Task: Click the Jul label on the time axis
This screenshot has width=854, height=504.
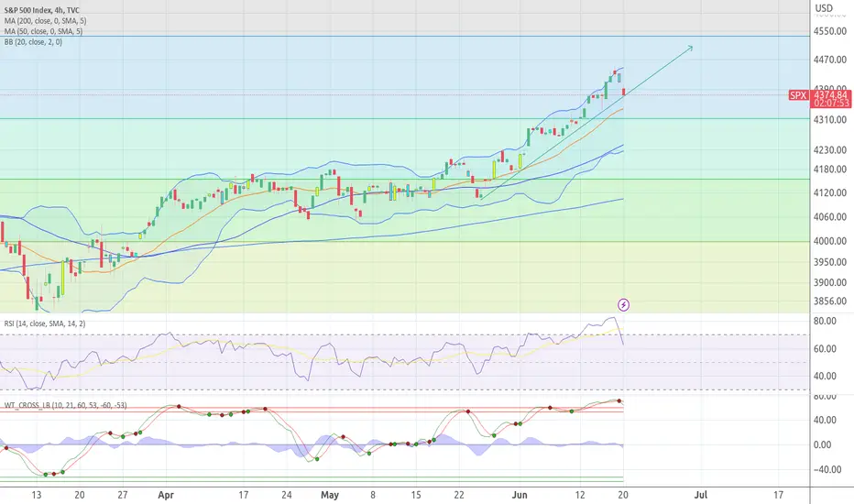Action: (x=700, y=495)
